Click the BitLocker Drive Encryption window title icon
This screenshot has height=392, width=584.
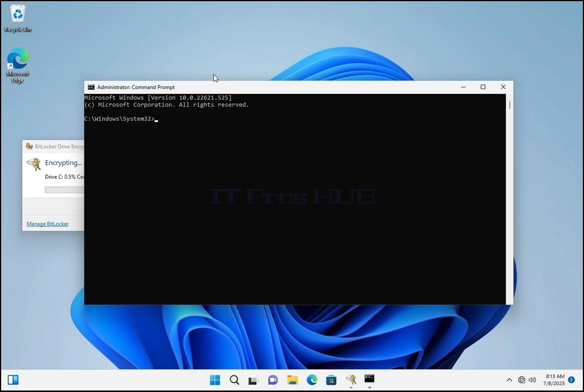[x=29, y=147]
